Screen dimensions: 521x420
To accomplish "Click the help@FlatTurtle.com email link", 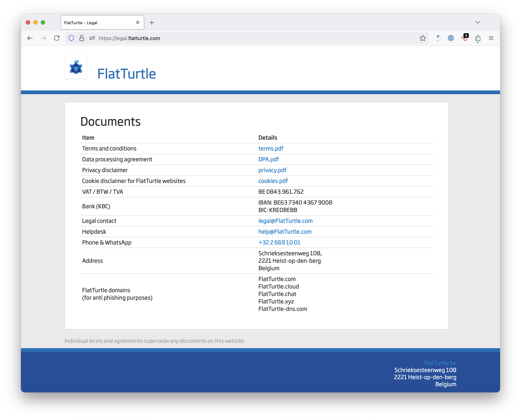I will coord(285,232).
